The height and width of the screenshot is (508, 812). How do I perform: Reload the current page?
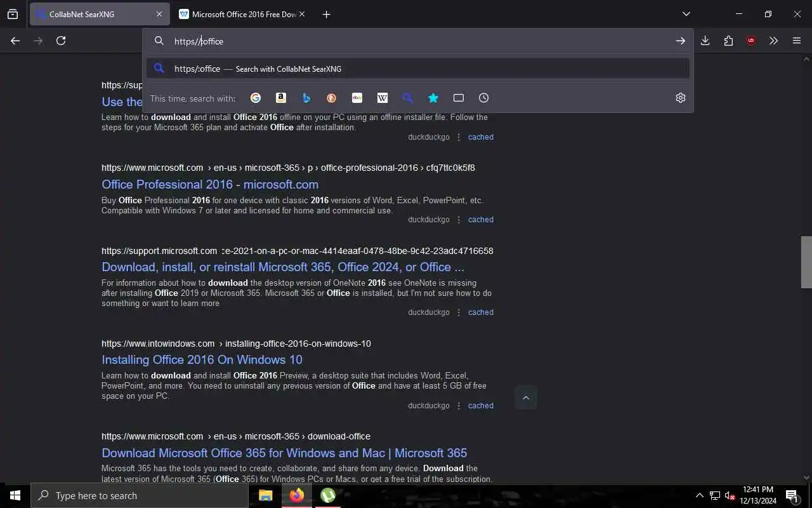pos(61,41)
